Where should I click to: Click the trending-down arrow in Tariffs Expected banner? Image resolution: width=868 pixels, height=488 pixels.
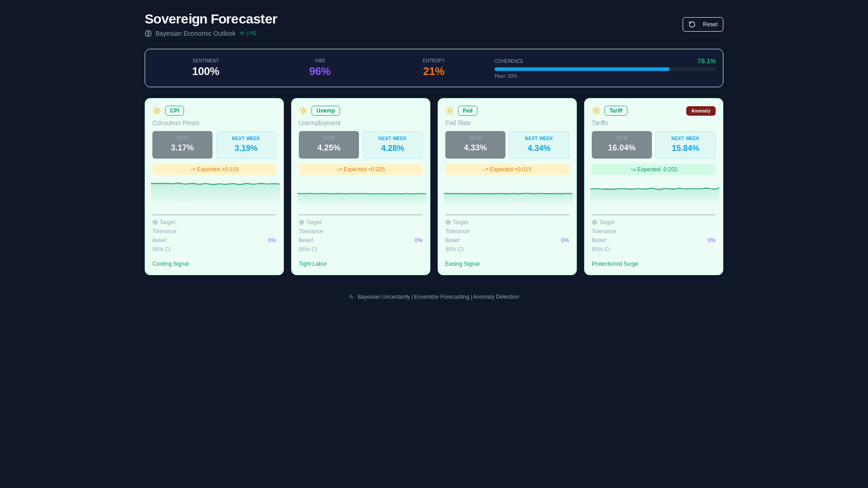[x=633, y=169]
